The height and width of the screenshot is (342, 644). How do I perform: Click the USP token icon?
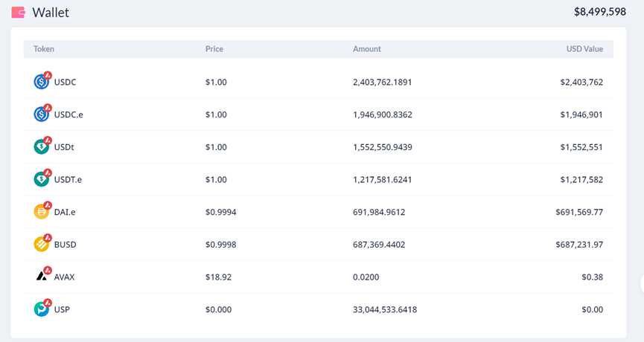(42, 309)
